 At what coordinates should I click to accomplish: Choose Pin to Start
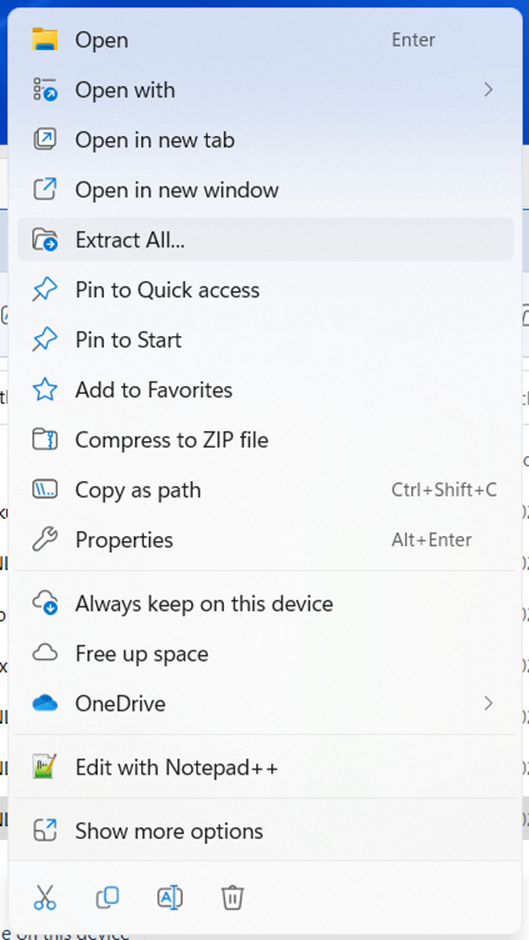266,340
